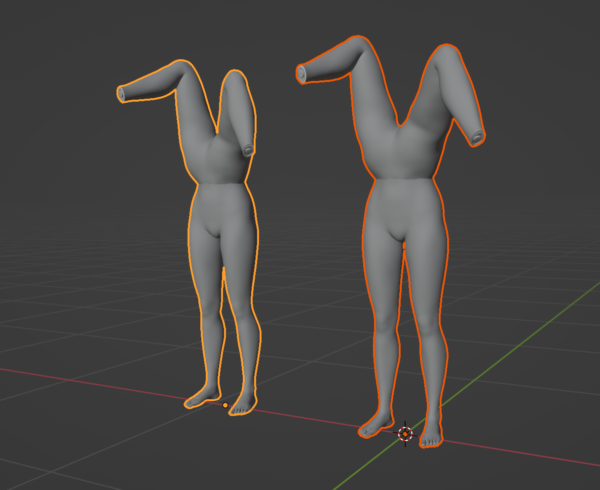600x490 pixels.
Task: Click the open wrist end of left model's extended arm
Action: pyautogui.click(x=123, y=94)
